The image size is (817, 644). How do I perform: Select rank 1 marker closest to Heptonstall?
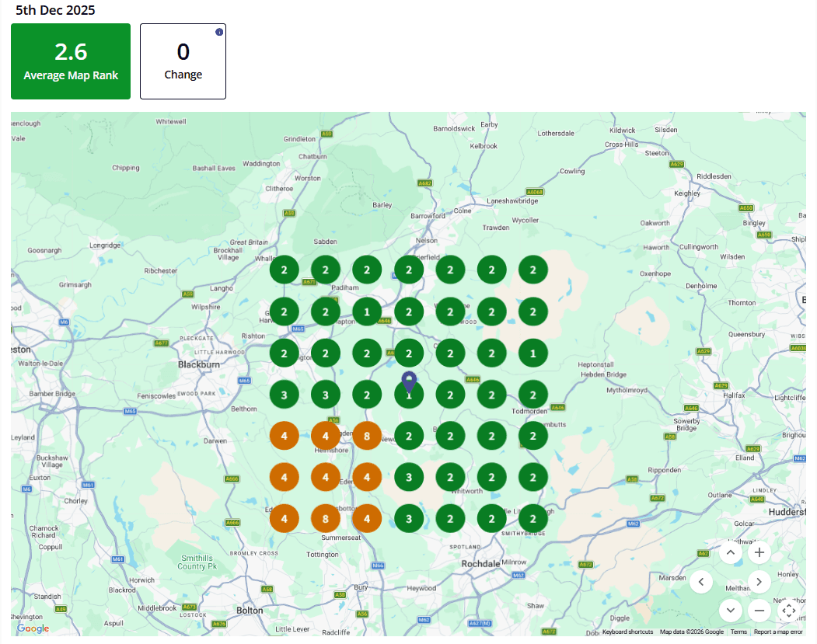[532, 353]
